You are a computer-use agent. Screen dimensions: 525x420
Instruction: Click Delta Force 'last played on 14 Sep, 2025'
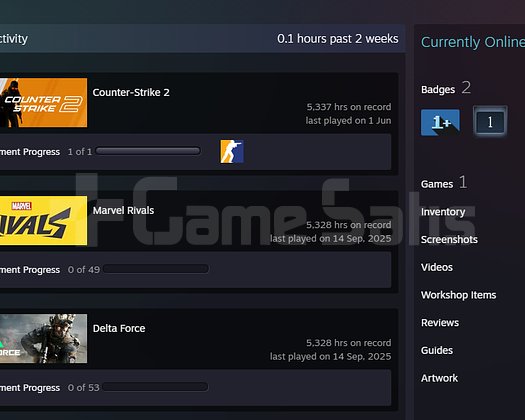click(x=330, y=356)
